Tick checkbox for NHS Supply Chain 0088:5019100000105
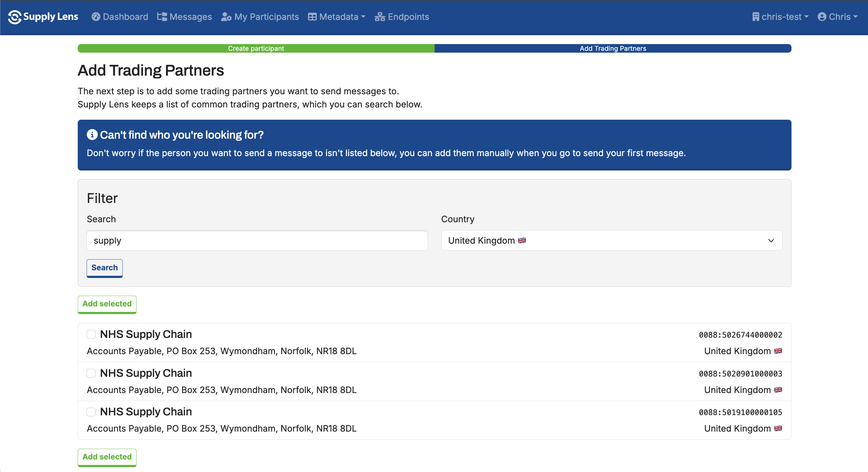The image size is (868, 472). tap(91, 412)
